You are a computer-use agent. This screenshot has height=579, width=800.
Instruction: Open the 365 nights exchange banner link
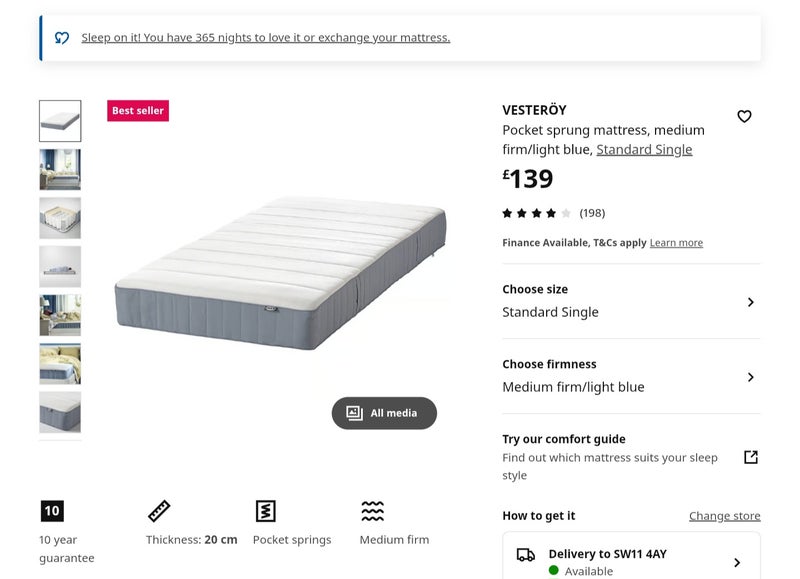(266, 38)
